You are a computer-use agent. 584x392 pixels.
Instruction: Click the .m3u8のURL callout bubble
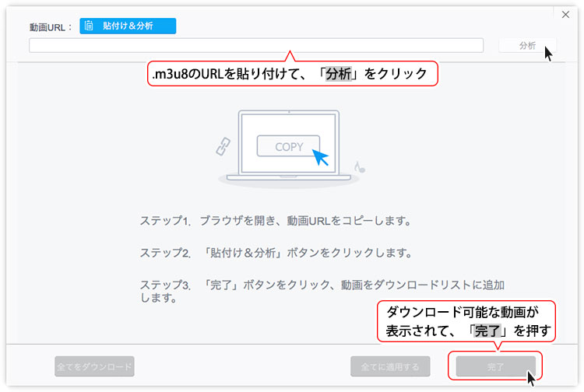click(293, 74)
